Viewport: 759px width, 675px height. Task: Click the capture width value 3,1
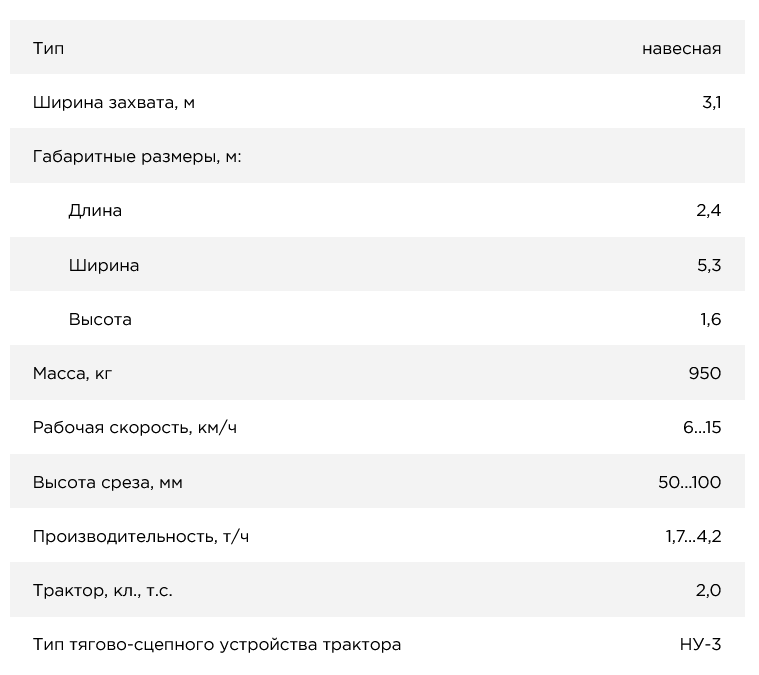(711, 102)
